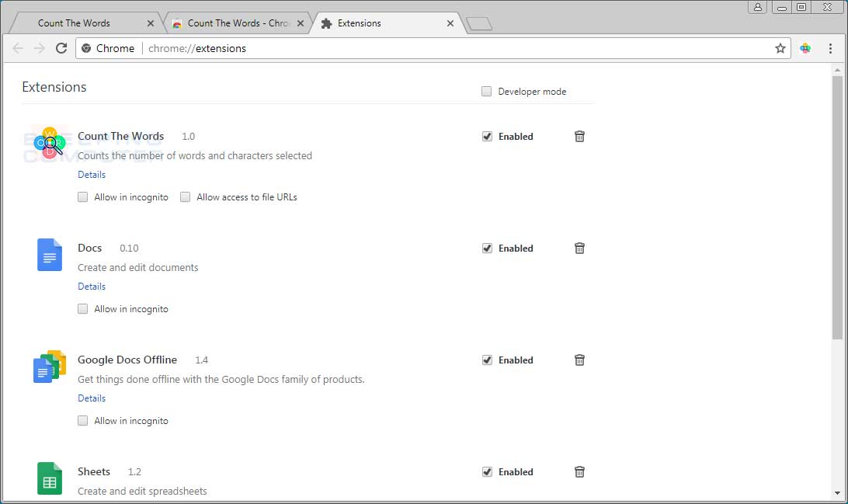Allow Count The Words in incognito
Image resolution: width=848 pixels, height=504 pixels.
point(83,196)
